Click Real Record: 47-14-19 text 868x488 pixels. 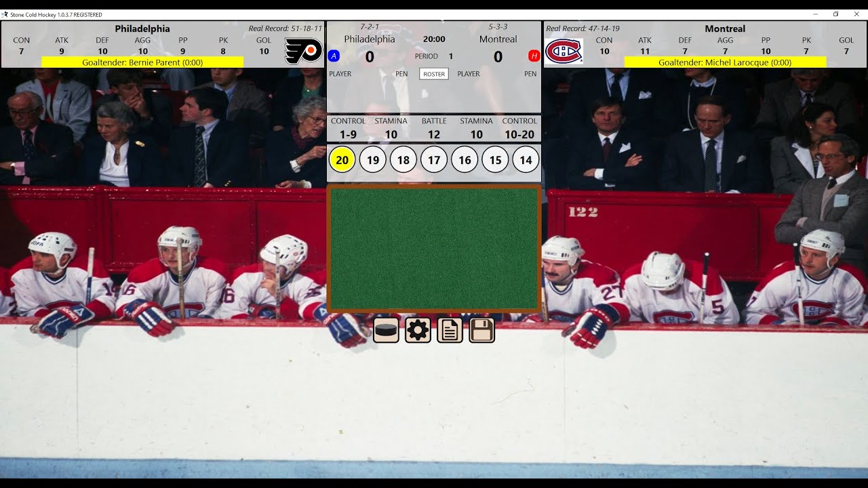(x=583, y=28)
